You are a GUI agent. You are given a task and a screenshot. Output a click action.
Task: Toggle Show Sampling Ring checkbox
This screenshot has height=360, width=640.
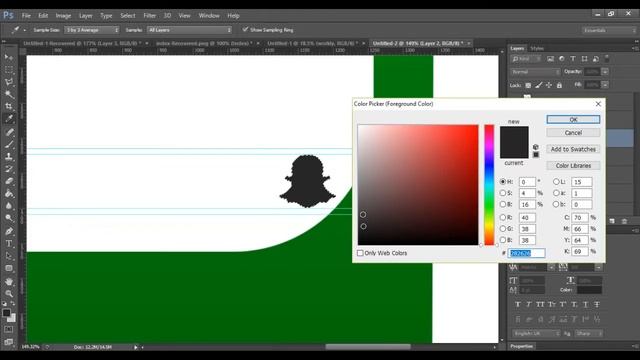[x=245, y=29]
